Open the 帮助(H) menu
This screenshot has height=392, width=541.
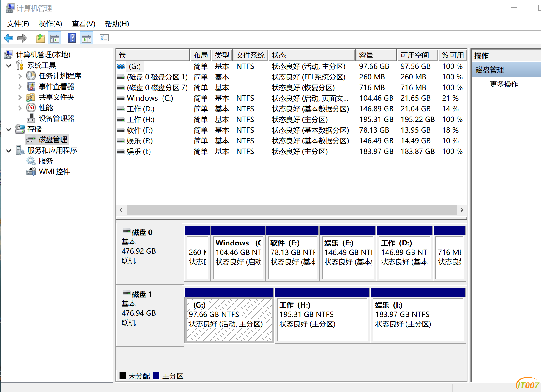click(117, 24)
